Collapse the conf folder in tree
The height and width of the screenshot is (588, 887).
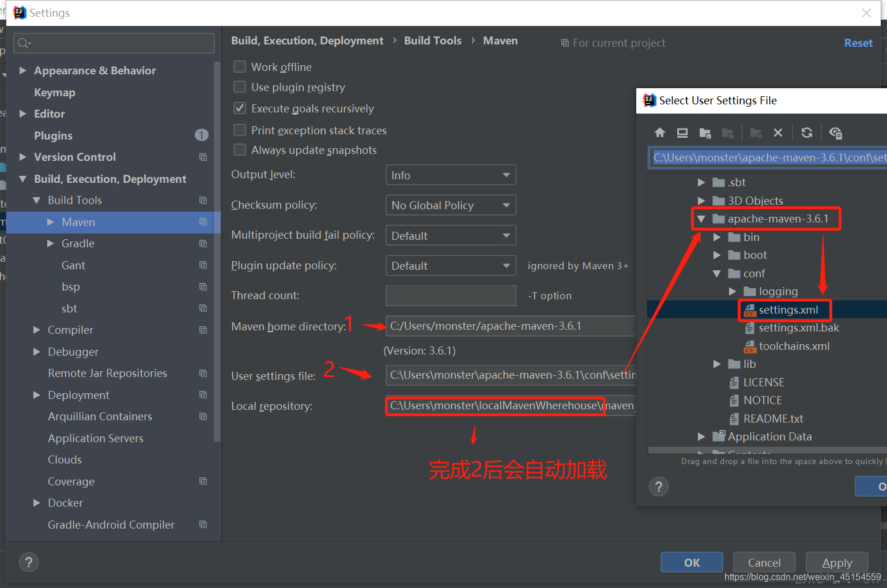point(717,273)
